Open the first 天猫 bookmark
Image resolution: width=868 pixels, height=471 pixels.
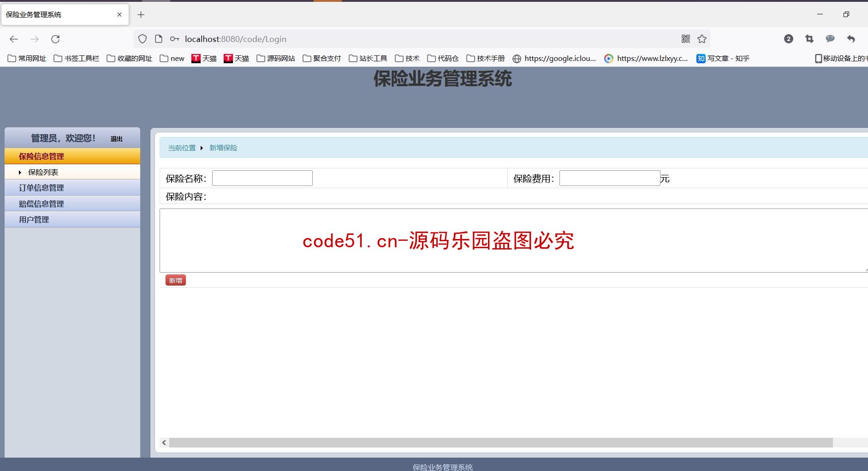[x=204, y=59]
